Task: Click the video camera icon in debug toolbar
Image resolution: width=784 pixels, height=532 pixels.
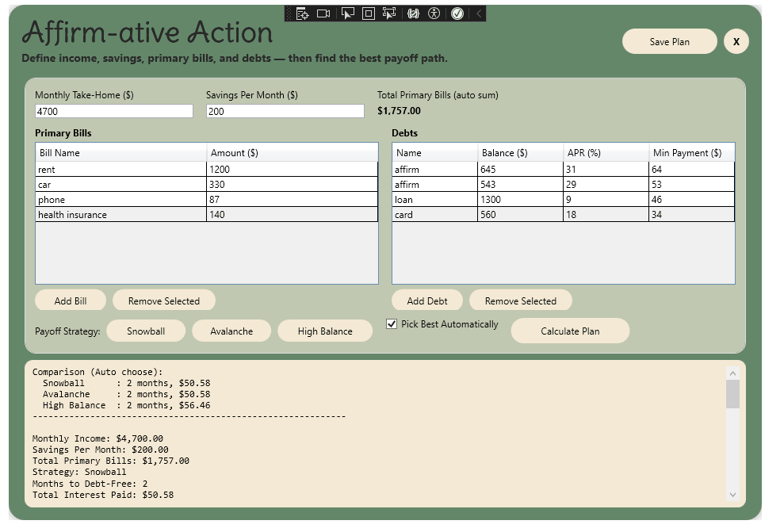Action: click(x=323, y=13)
